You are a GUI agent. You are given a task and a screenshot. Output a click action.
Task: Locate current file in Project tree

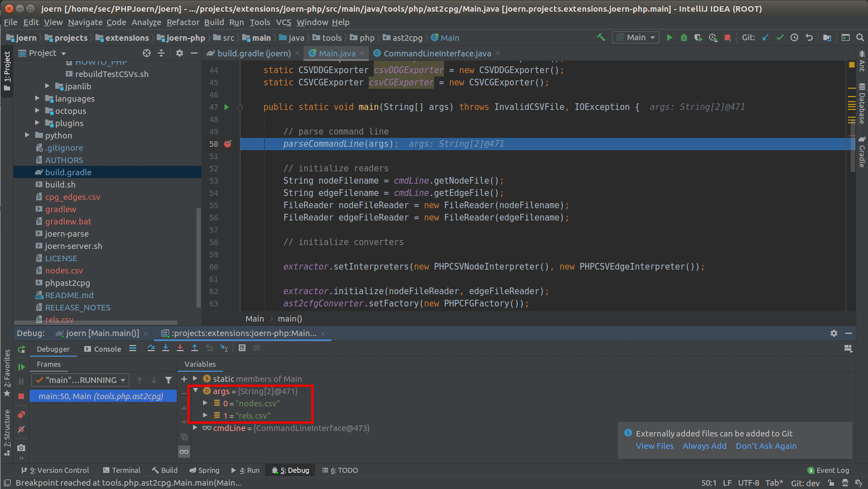(147, 53)
